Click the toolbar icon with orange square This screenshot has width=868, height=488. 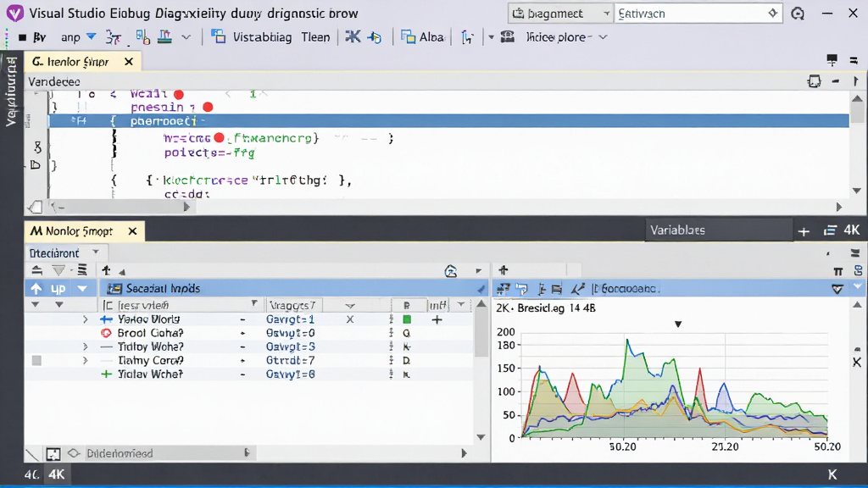click(x=142, y=37)
